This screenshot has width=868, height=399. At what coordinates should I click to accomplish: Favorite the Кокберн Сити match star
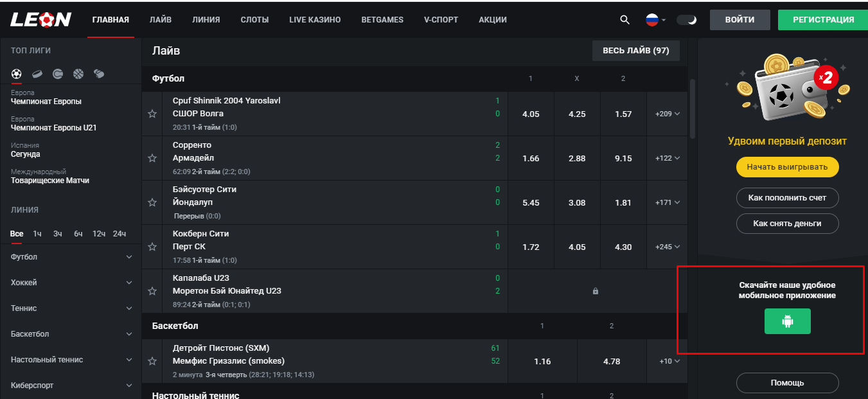[152, 247]
